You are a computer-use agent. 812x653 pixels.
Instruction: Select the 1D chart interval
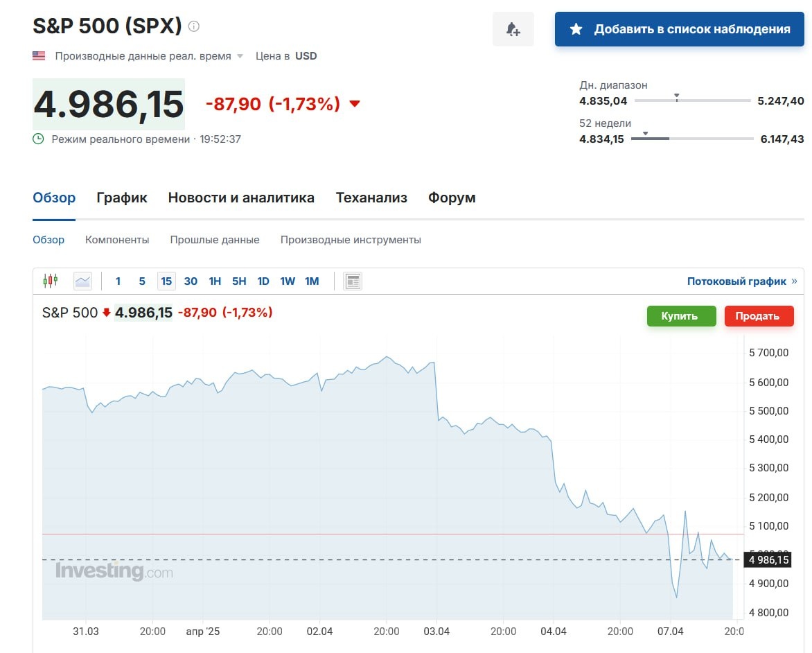(x=263, y=281)
